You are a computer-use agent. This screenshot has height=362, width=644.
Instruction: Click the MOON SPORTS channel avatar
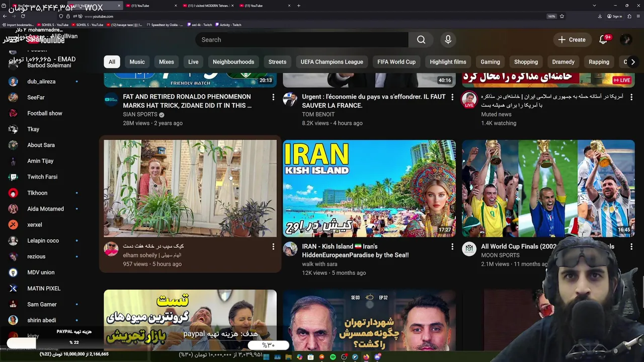(469, 249)
